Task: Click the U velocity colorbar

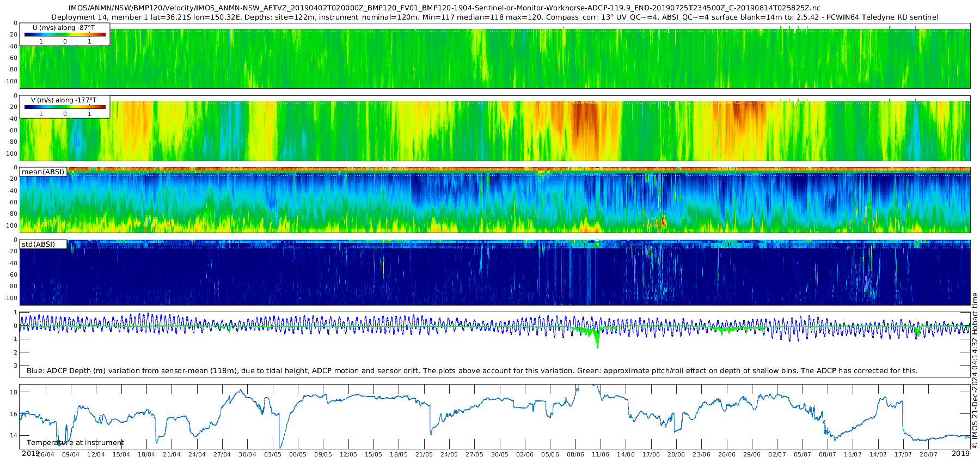Action: point(65,35)
